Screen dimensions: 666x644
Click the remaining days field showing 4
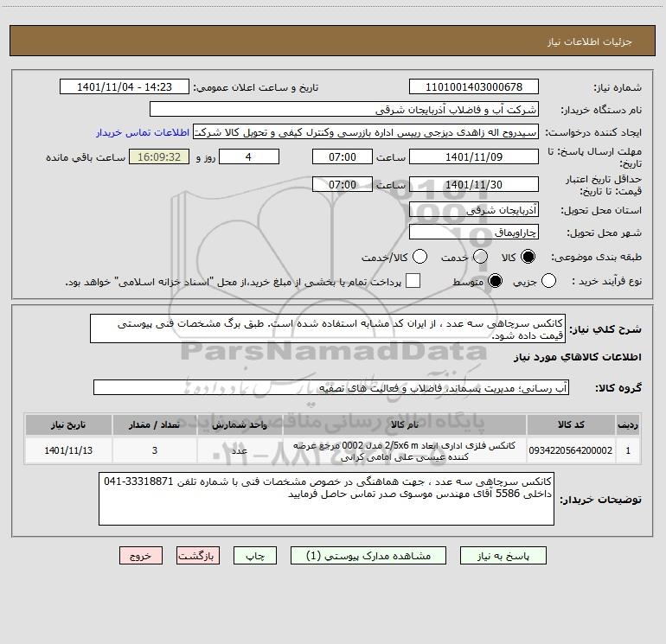point(249,156)
